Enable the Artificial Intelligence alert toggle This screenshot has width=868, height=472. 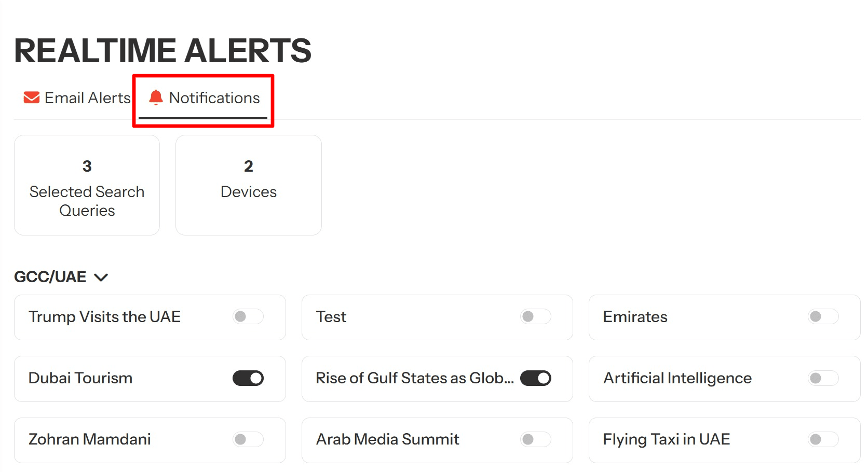click(x=823, y=378)
